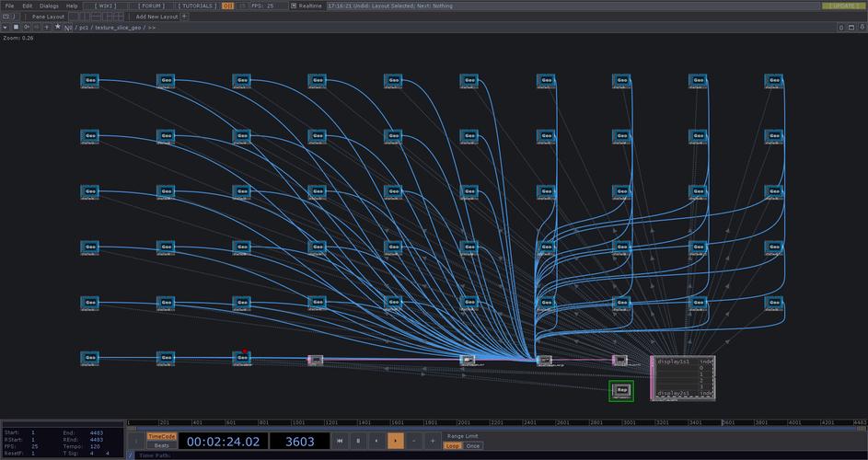This screenshot has width=868, height=460.
Task: Select TimeCode display mode
Action: (x=161, y=436)
